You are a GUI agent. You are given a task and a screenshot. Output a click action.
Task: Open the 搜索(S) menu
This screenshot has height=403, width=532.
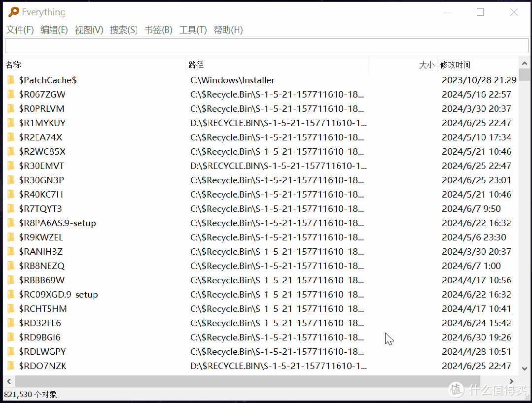[123, 30]
